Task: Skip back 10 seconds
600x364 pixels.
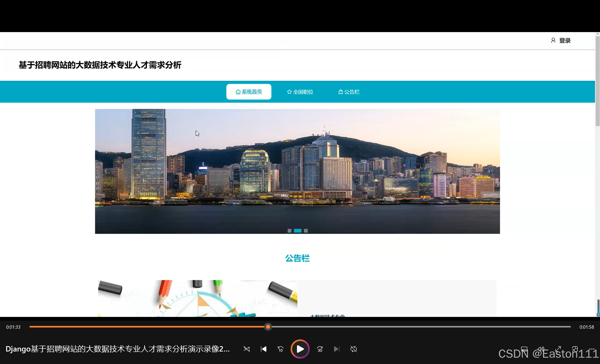Action: coord(281,349)
